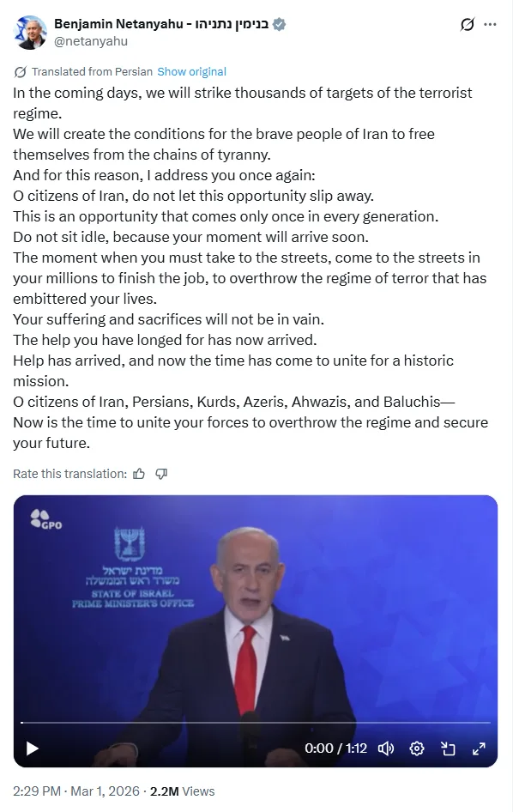Thumbs up the translation quality
This screenshot has height=812, width=513.
(138, 473)
